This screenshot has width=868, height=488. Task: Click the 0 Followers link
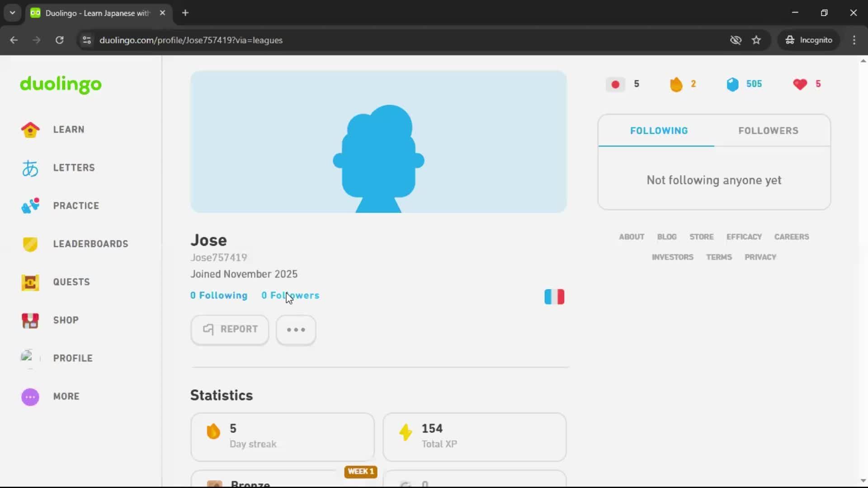tap(291, 295)
